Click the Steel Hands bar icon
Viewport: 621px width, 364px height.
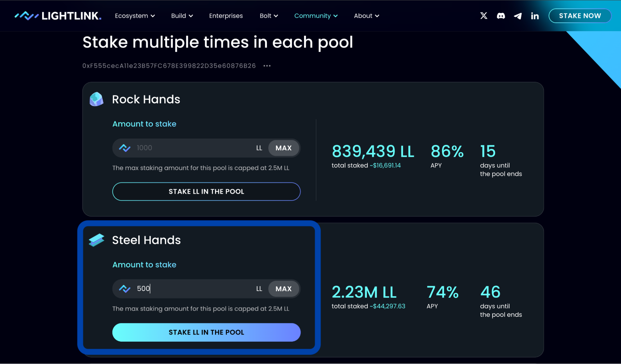click(x=96, y=240)
